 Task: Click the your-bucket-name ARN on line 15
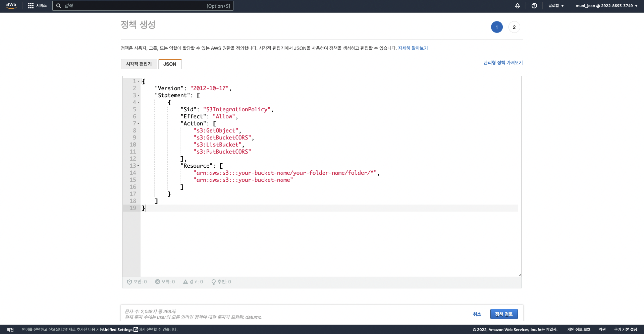point(243,180)
